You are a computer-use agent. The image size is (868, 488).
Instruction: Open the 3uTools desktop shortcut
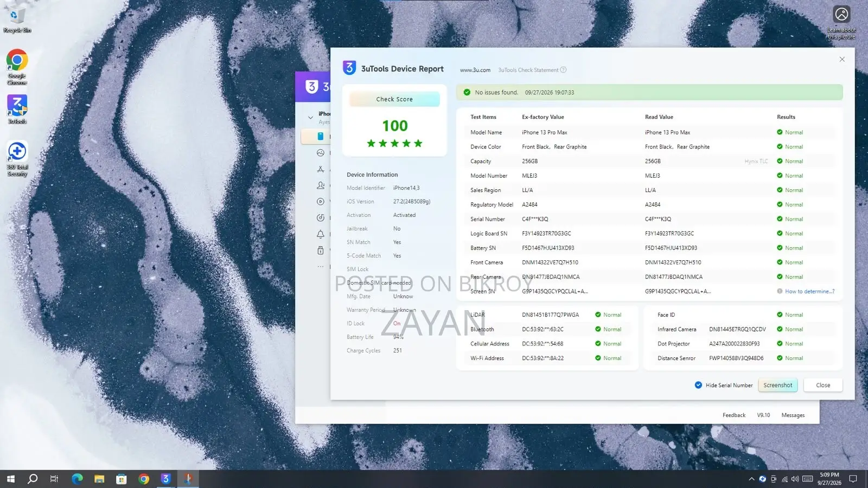click(17, 109)
